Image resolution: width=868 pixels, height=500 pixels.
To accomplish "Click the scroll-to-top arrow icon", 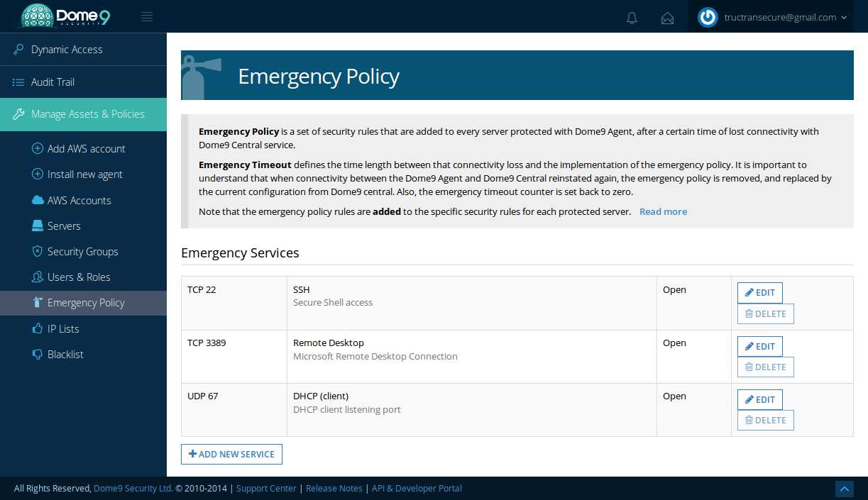I will pyautogui.click(x=844, y=489).
